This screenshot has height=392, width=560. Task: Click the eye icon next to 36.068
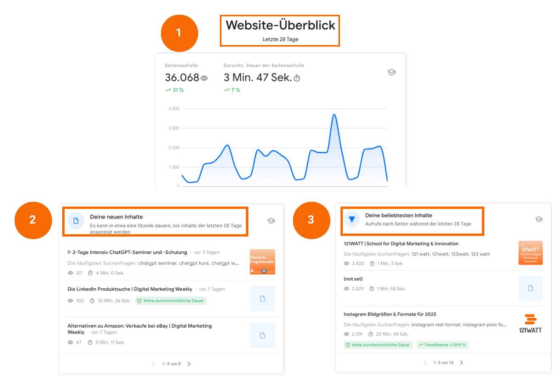204,78
